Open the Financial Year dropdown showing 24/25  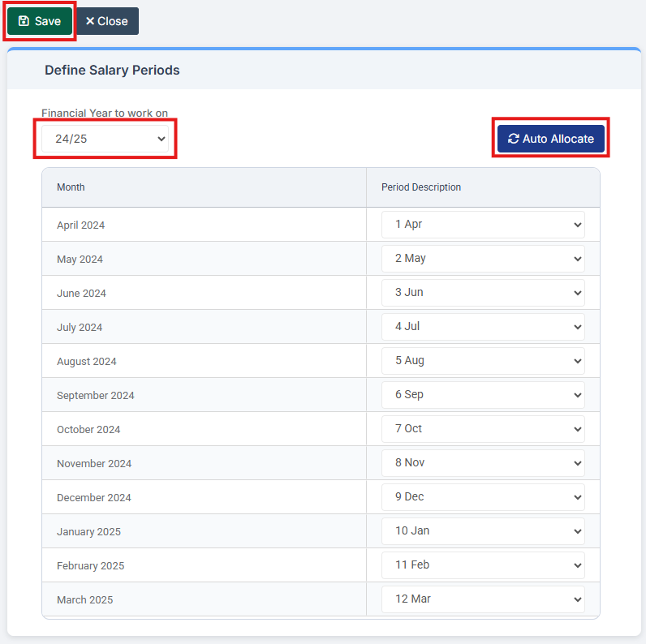[x=105, y=139]
